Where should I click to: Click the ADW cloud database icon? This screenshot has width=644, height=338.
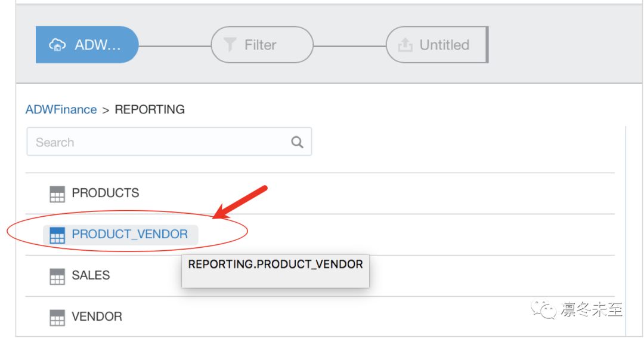57,45
